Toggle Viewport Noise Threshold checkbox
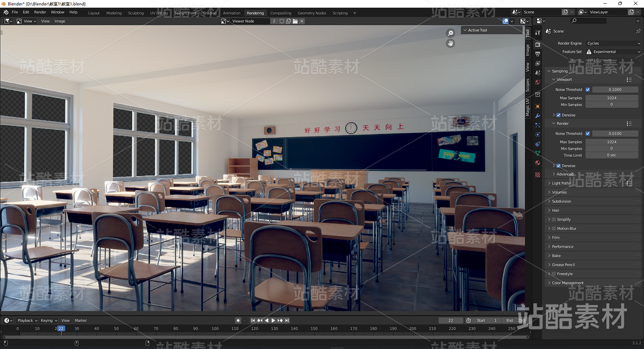644x349 pixels. [x=588, y=90]
